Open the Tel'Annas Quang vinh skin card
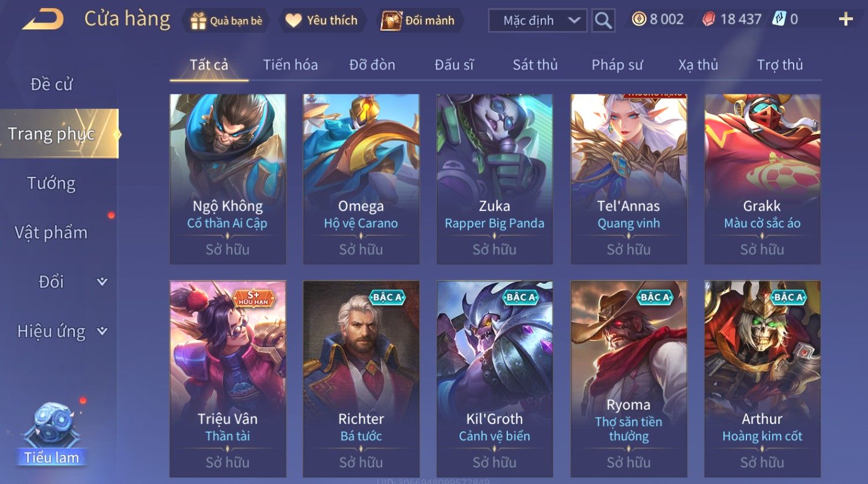868x484 pixels. click(629, 179)
